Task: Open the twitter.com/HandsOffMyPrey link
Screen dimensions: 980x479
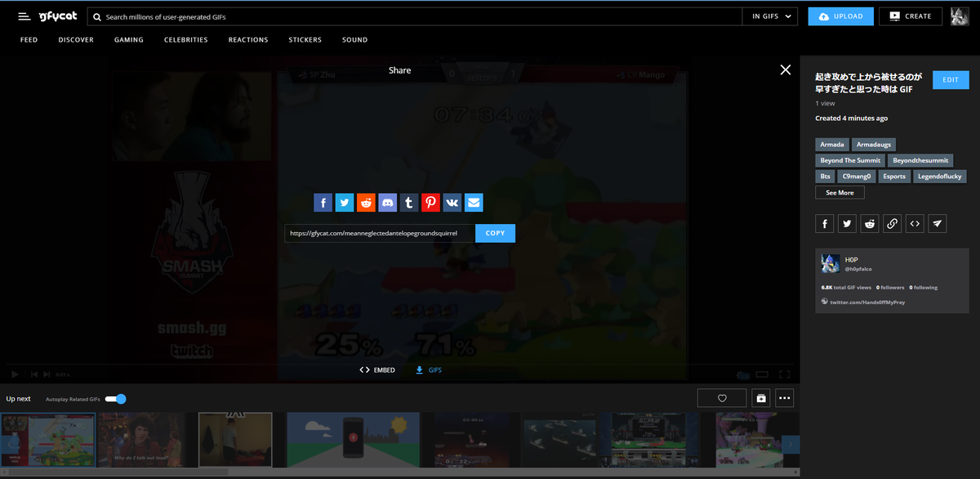Action: [867, 302]
